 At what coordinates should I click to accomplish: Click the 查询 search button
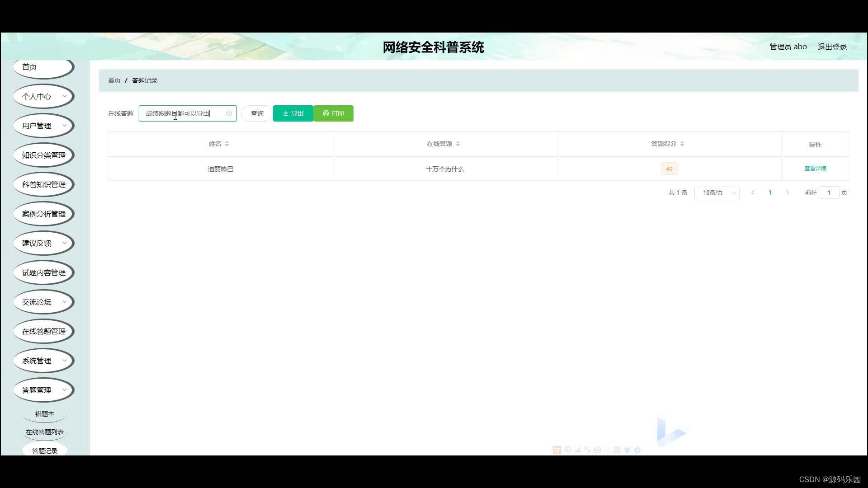tap(257, 113)
